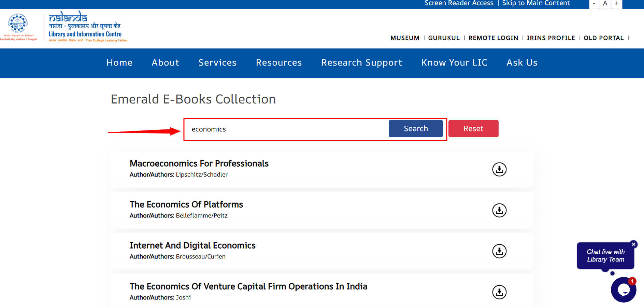The height and width of the screenshot is (307, 644).
Task: Download Macroeconomics For Professionals e-book
Action: pos(499,169)
